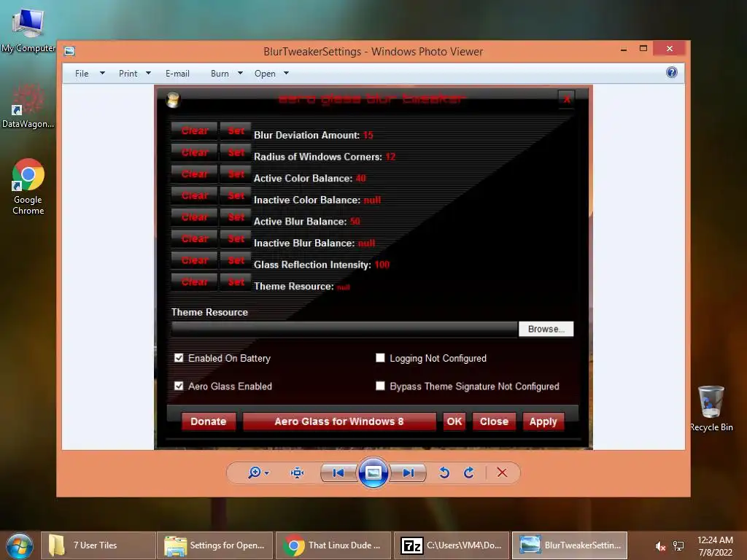Click the E-mail menu item
Image resolution: width=747 pixels, height=560 pixels.
[178, 74]
